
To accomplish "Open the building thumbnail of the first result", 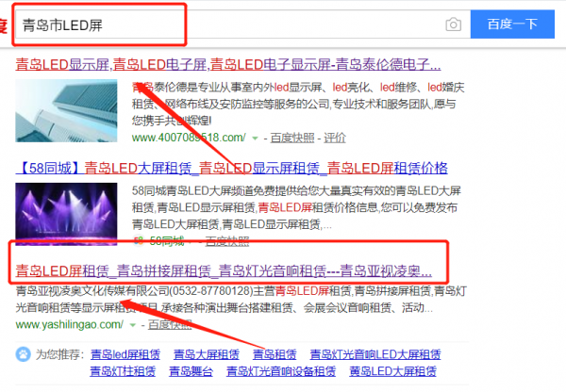I will pos(66,110).
